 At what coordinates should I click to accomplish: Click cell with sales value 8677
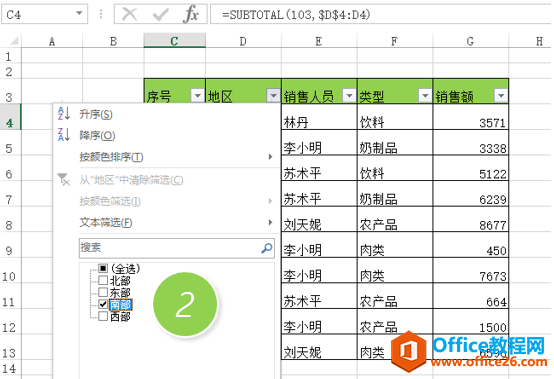(x=471, y=219)
